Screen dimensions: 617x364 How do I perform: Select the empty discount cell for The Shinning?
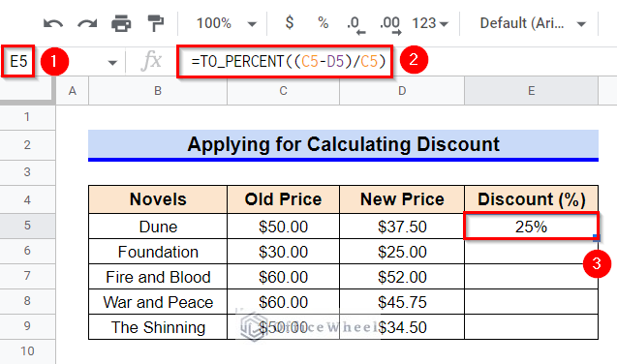tap(531, 327)
